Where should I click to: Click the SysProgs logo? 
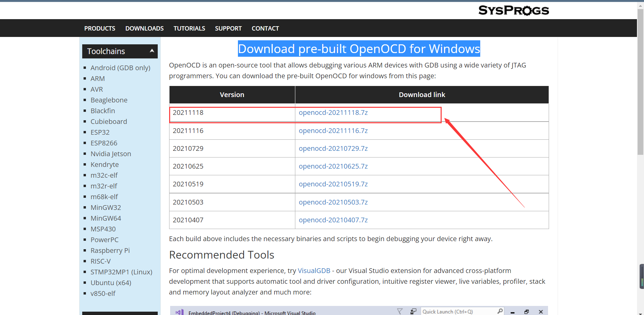point(513,10)
